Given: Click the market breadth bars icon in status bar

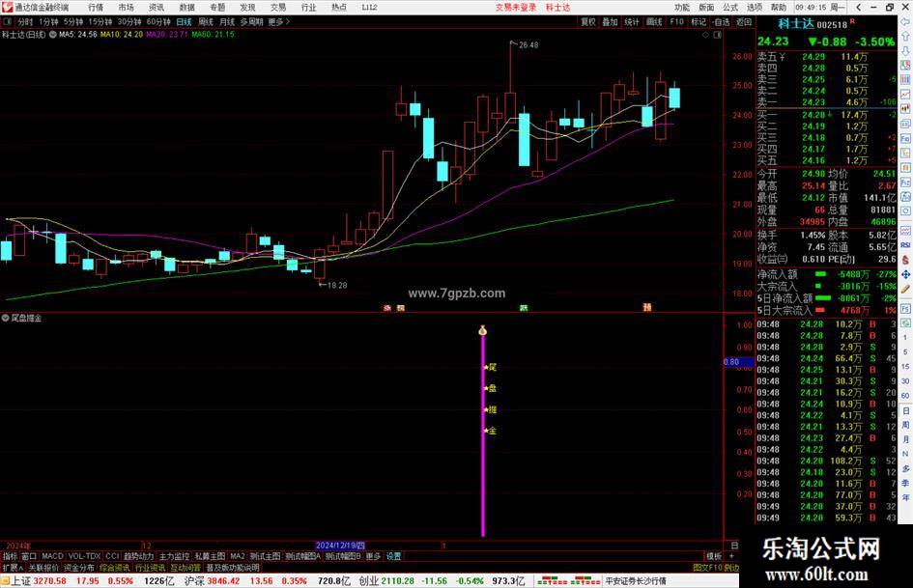Looking at the screenshot, I should point(569,581).
